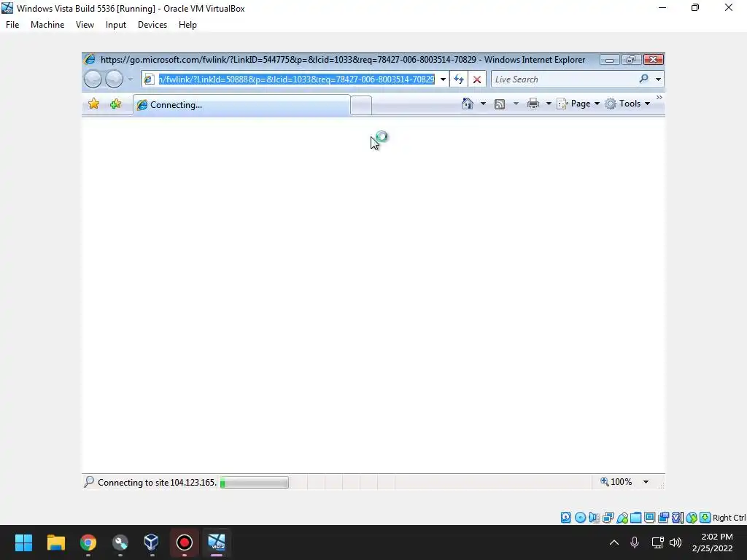Click the address bar URL field
Image resolution: width=747 pixels, height=560 pixels.
click(295, 79)
